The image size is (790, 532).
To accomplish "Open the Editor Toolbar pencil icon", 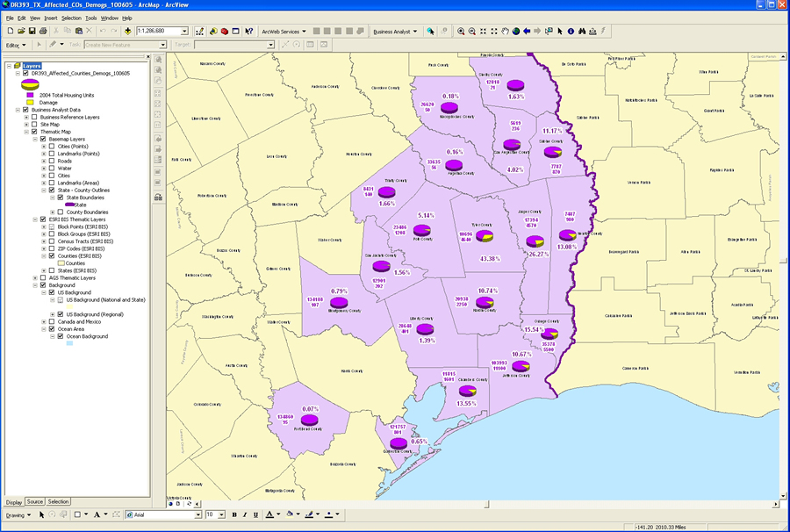I will 199,32.
